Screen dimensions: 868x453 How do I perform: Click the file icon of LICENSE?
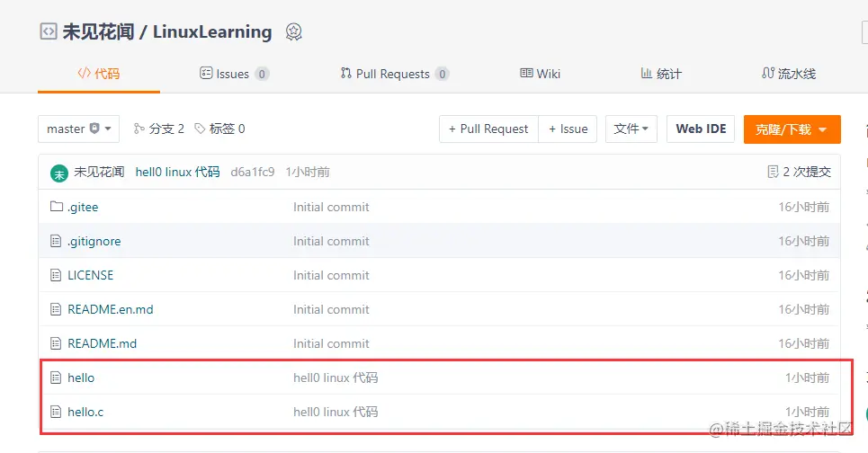56,275
